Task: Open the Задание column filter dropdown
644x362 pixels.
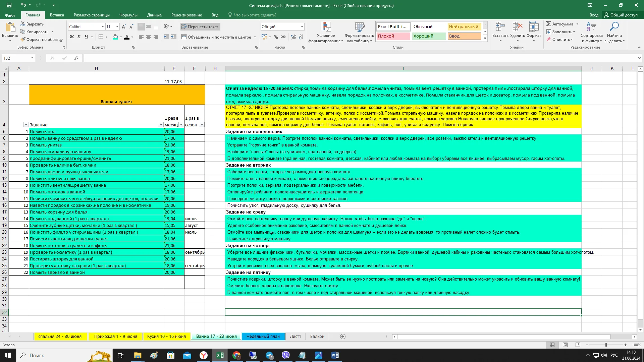Action: [x=160, y=125]
